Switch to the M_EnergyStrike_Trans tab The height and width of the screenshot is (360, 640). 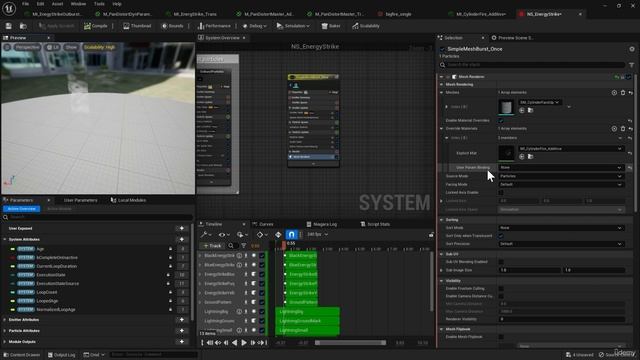195,14
